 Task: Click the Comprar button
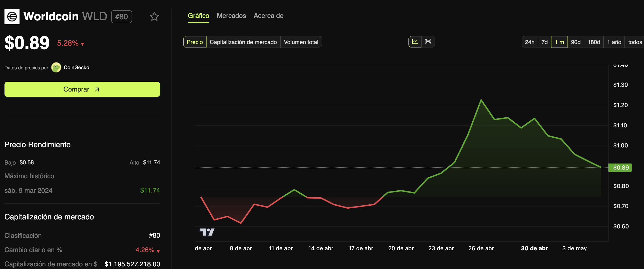pyautogui.click(x=82, y=89)
